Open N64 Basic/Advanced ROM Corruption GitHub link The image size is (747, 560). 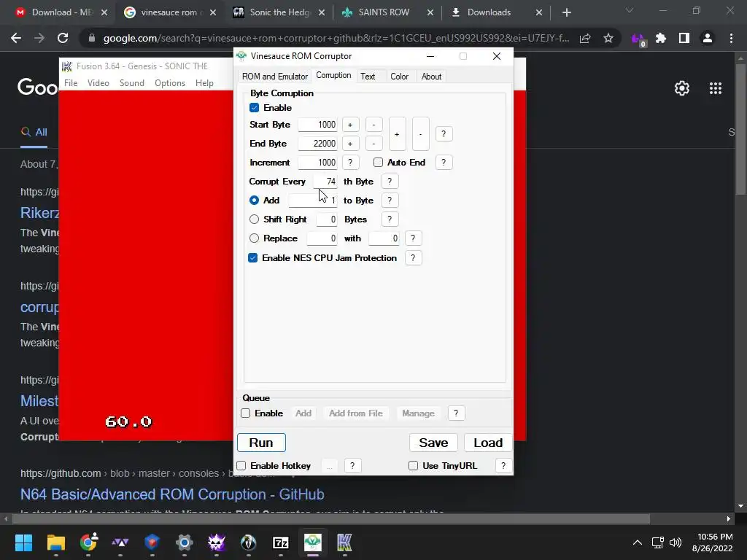tap(172, 494)
